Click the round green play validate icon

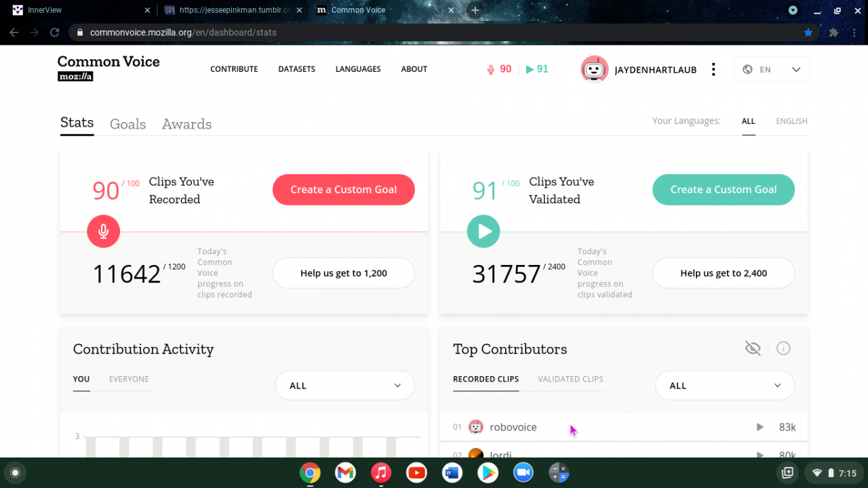tap(484, 232)
